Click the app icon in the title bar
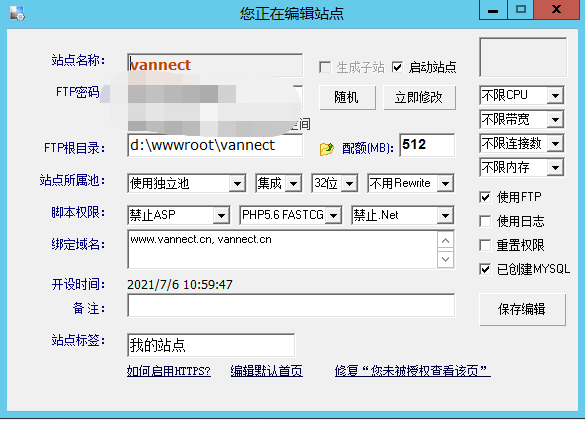Viewport: 585px width, 421px height. [x=17, y=13]
